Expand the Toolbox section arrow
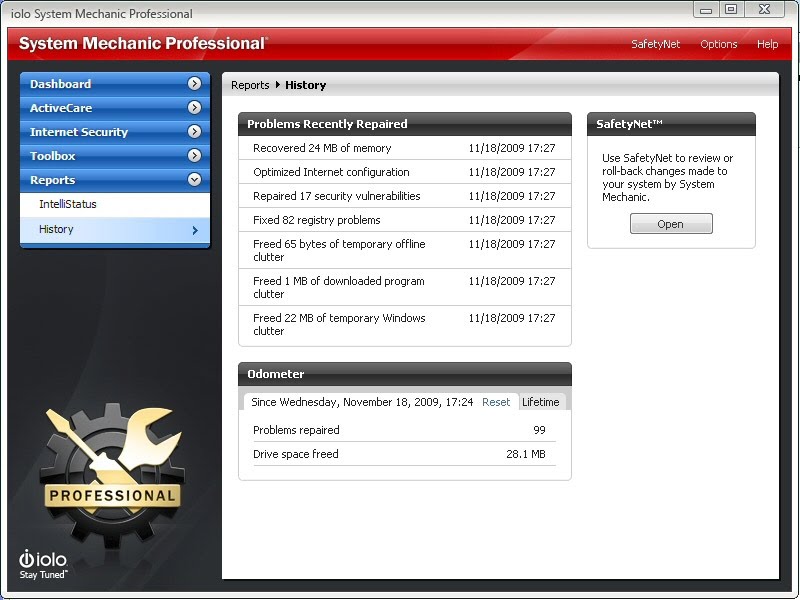The width and height of the screenshot is (800, 600). (194, 156)
